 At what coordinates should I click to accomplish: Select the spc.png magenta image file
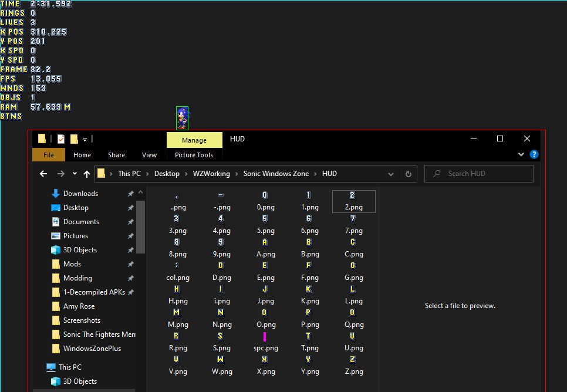pyautogui.click(x=265, y=336)
